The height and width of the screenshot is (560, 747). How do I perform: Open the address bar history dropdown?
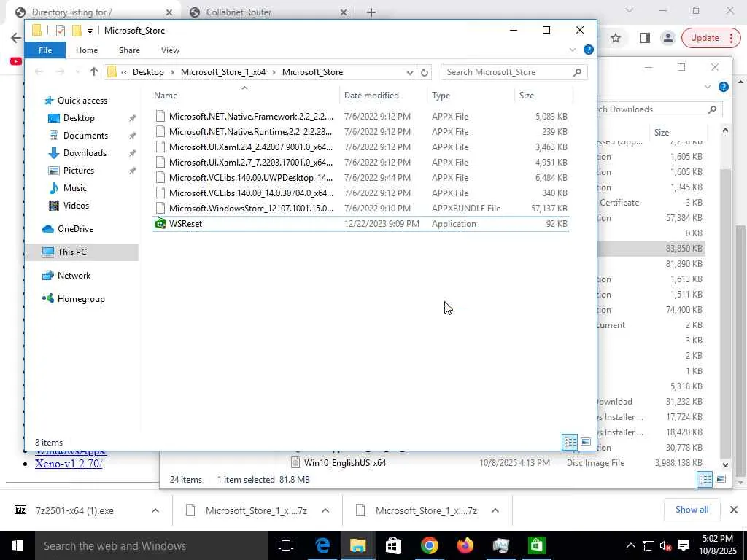pos(410,72)
